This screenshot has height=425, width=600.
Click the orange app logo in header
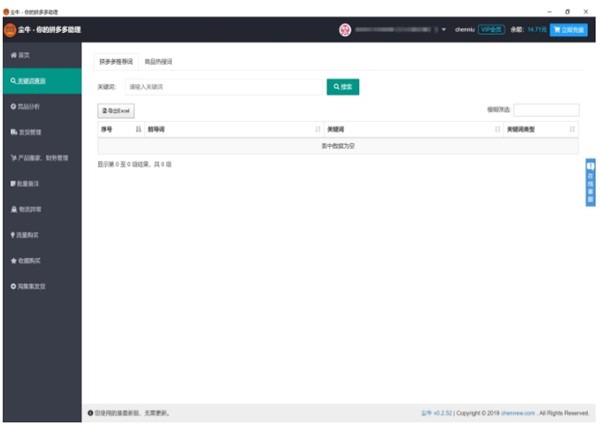pos(10,29)
